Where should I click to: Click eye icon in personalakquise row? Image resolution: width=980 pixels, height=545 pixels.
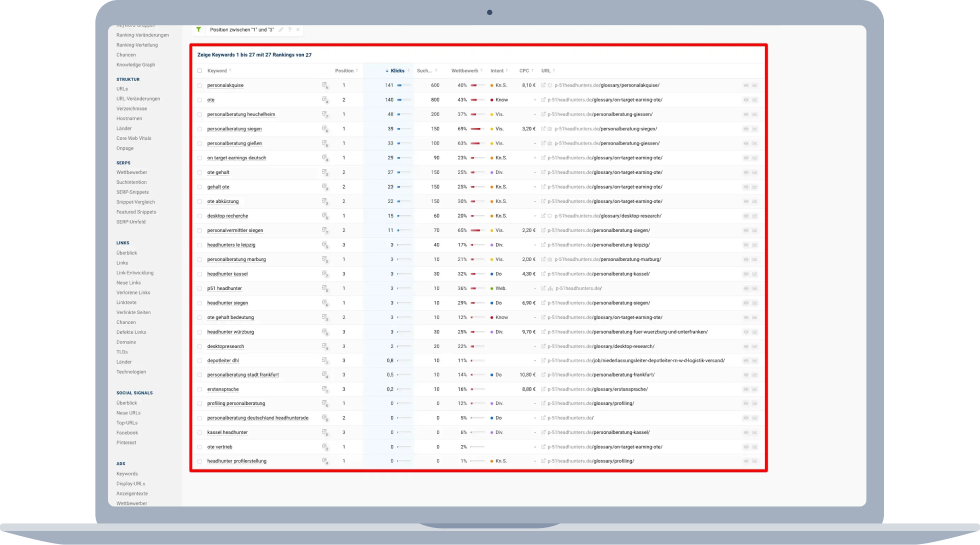(745, 86)
